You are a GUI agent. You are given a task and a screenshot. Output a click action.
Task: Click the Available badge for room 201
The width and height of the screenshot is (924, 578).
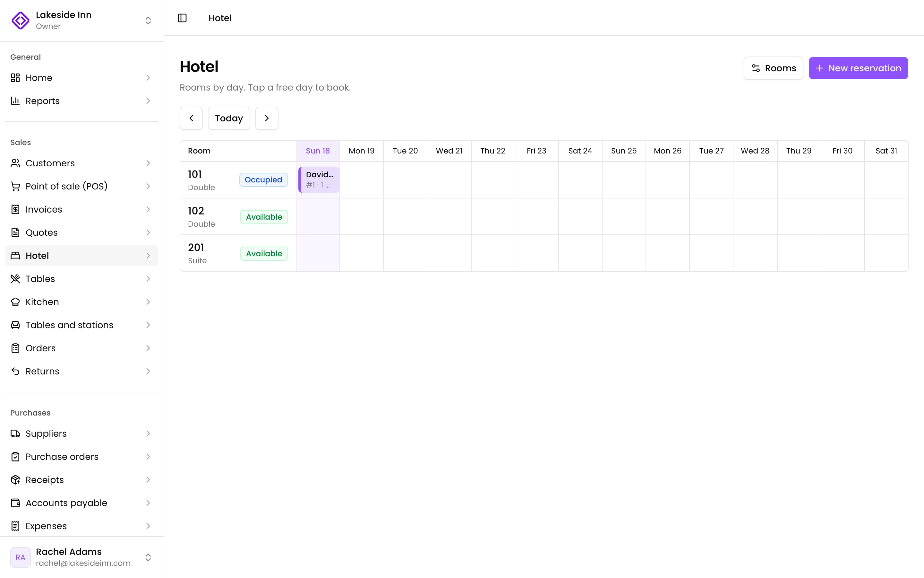point(264,253)
